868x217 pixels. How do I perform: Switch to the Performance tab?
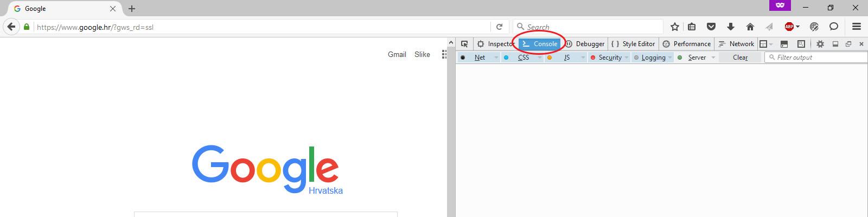[687, 44]
